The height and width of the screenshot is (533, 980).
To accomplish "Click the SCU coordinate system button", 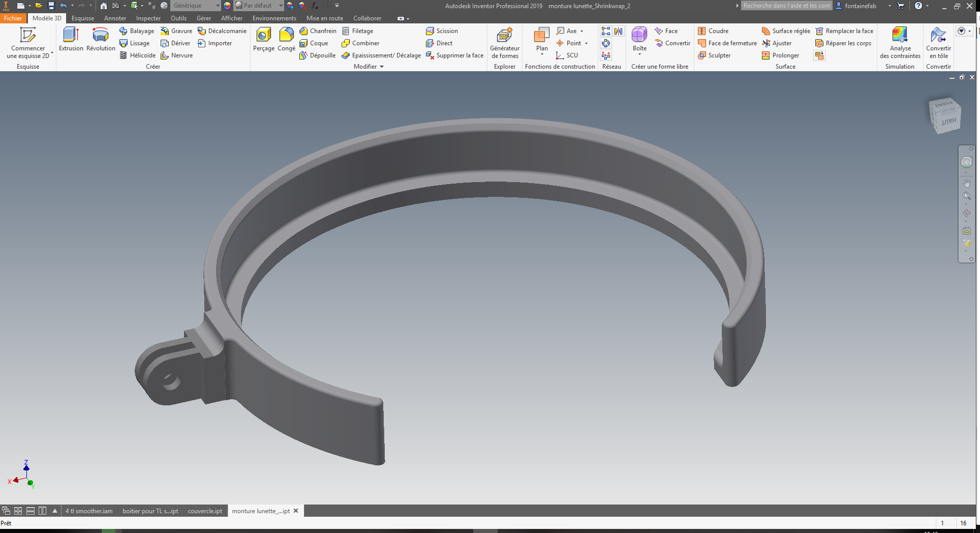I will click(567, 55).
